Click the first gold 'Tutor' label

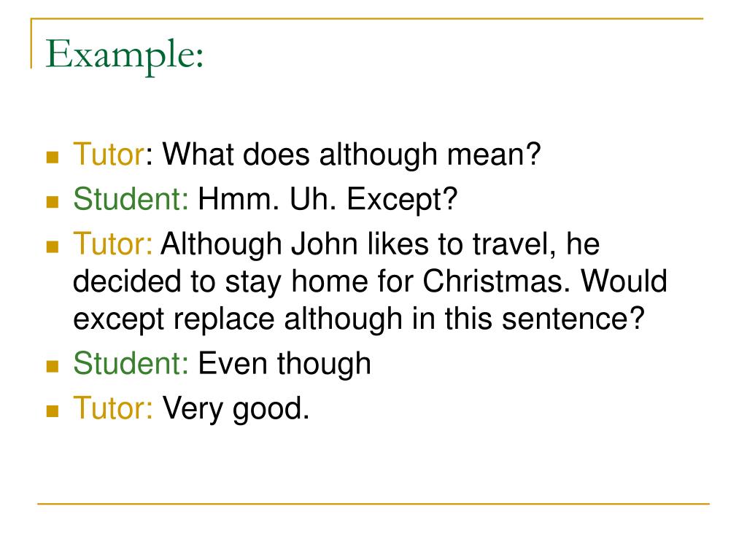(109, 155)
